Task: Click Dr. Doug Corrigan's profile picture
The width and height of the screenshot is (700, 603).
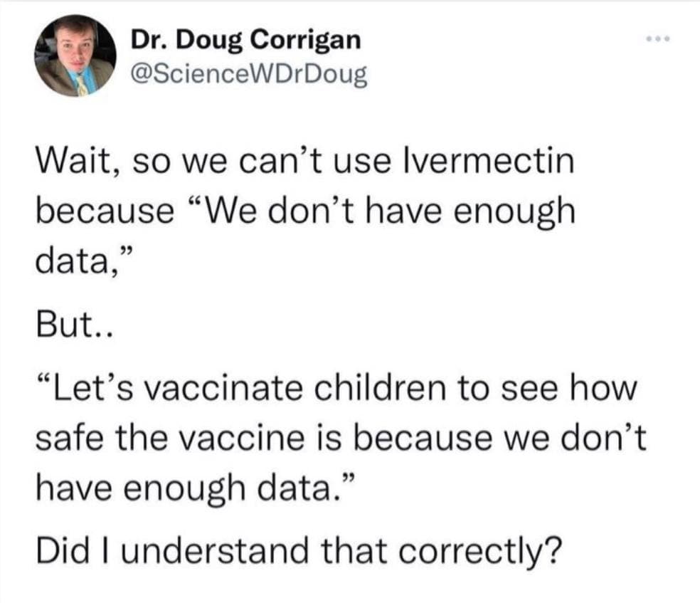Action: pos(75,56)
